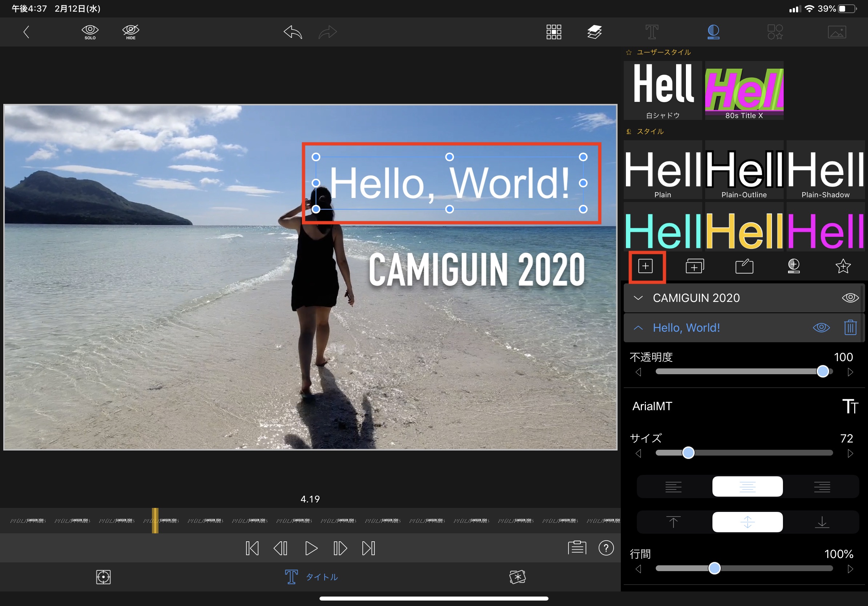
Task: Toggle visibility of CAMIGUIN 2020 layer
Action: point(850,298)
